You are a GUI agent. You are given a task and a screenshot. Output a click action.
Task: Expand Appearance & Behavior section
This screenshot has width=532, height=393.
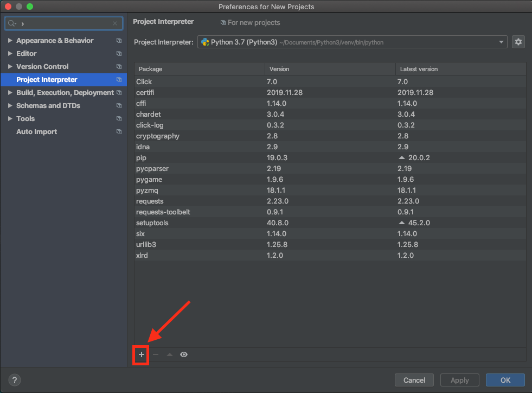[x=10, y=40]
